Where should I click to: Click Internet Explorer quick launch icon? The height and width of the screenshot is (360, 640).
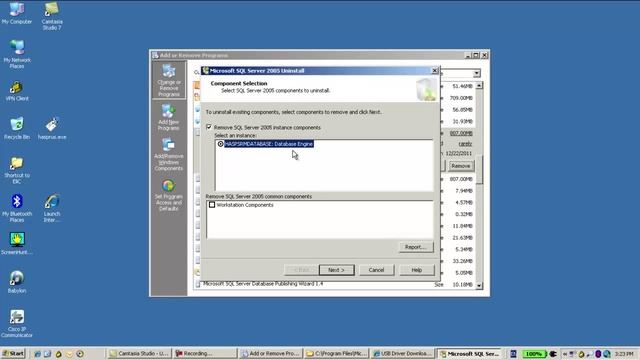pyautogui.click(x=37, y=354)
